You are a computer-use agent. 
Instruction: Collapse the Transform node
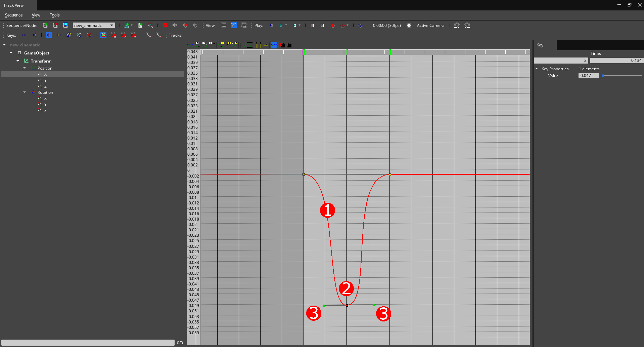click(18, 61)
